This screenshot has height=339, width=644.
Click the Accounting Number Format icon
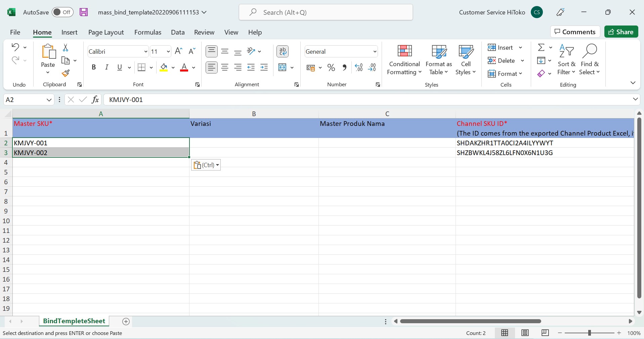(x=311, y=68)
